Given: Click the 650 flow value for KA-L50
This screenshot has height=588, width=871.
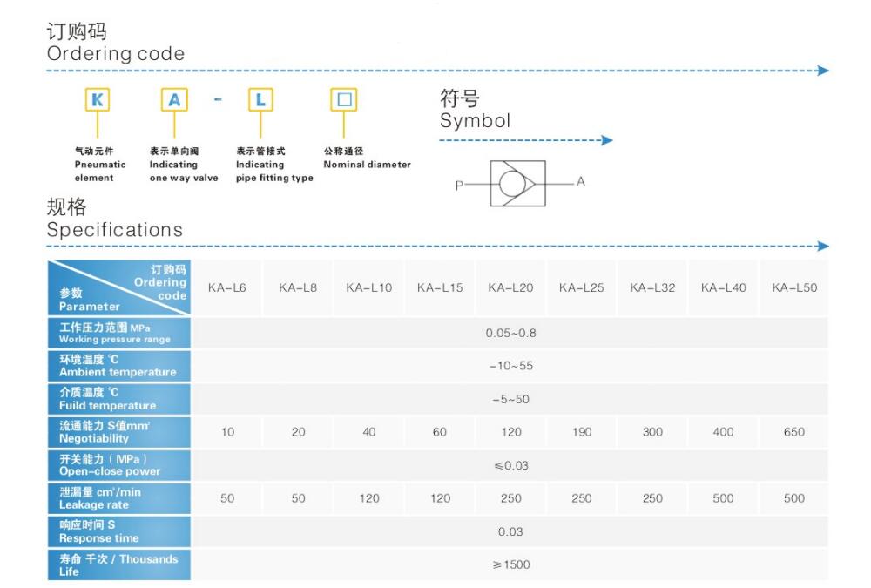Looking at the screenshot, I should (x=794, y=432).
